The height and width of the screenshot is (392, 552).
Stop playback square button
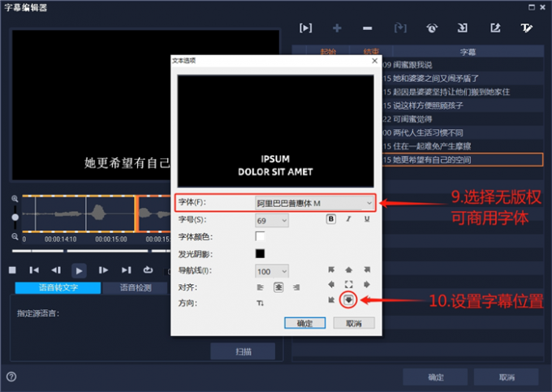(12, 270)
